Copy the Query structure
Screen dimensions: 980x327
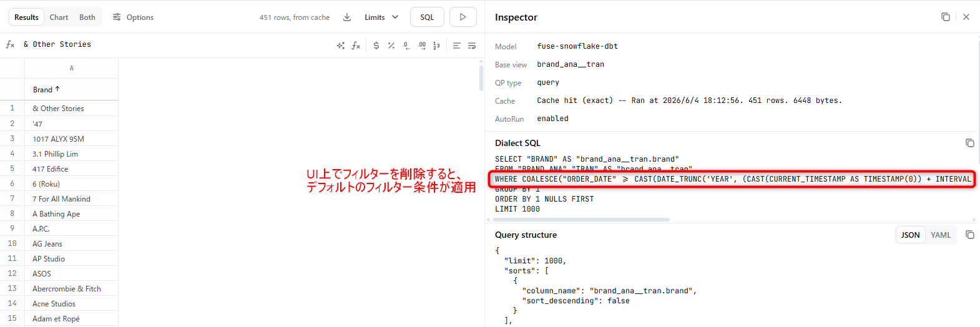(969, 235)
